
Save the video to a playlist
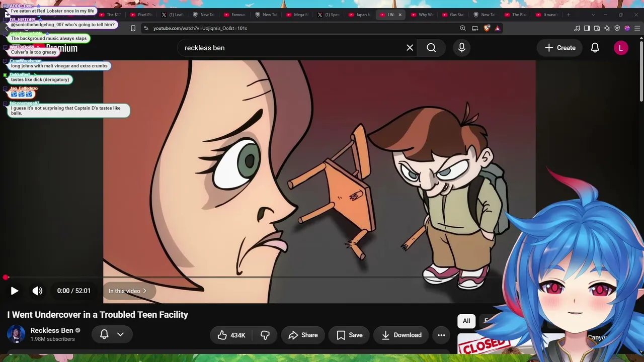point(350,335)
